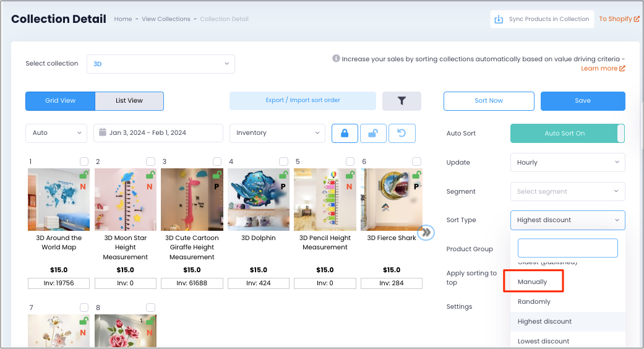
Task: Check the checkbox for product 8
Action: (x=151, y=308)
